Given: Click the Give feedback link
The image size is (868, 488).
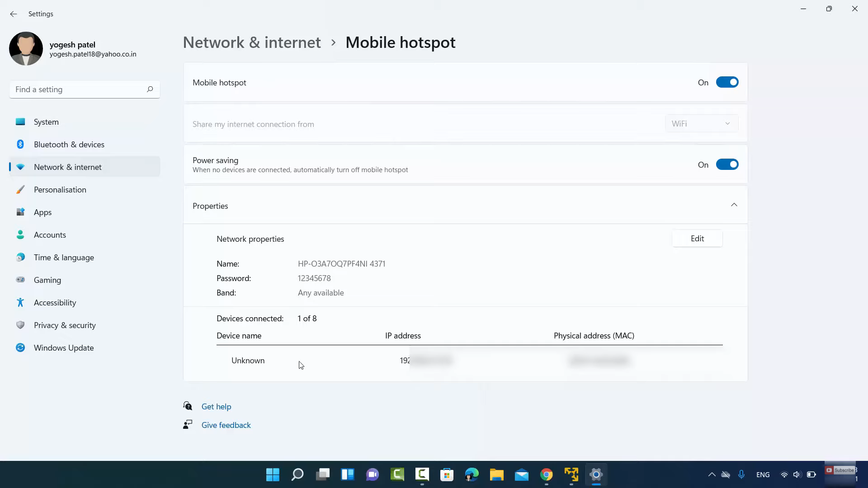Looking at the screenshot, I should (x=226, y=425).
